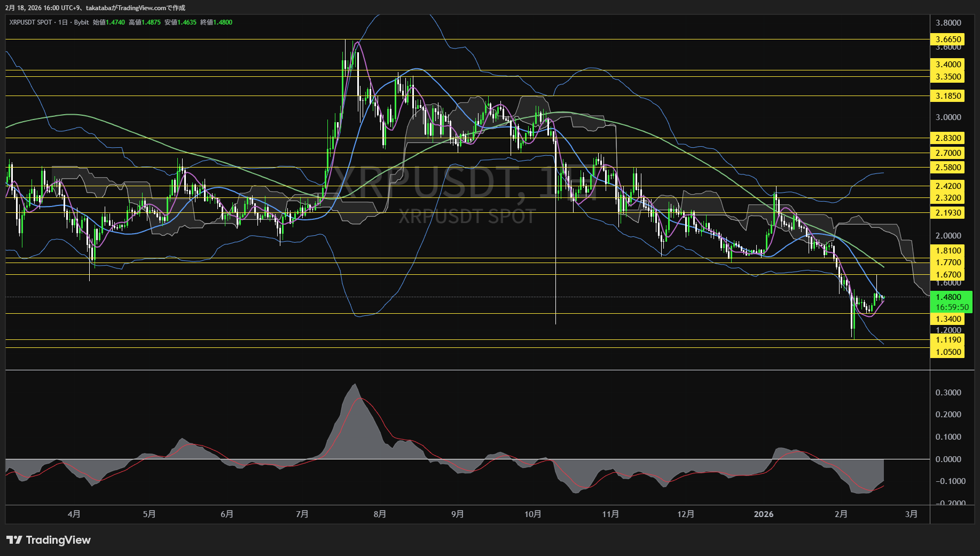Select the 2.1930 price level label

point(947,212)
